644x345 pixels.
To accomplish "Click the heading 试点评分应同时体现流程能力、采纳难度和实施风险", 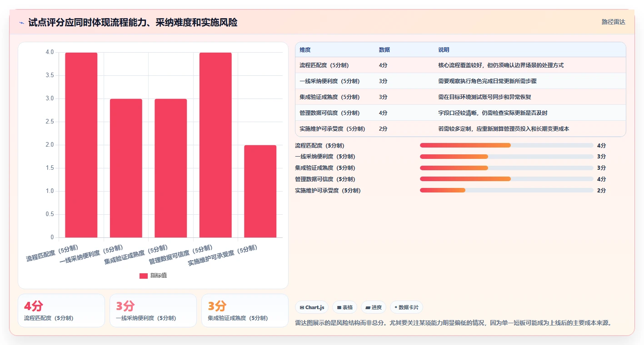I will tap(133, 23).
